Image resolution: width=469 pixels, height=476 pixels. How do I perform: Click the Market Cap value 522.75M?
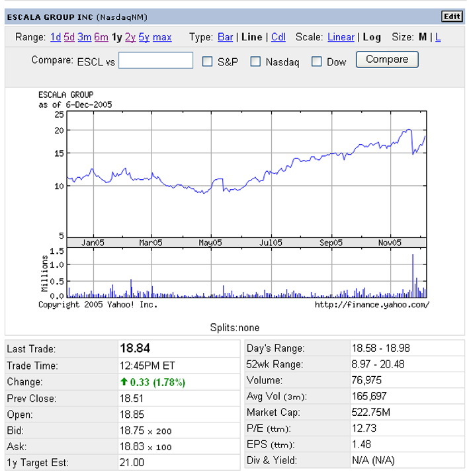tap(371, 413)
